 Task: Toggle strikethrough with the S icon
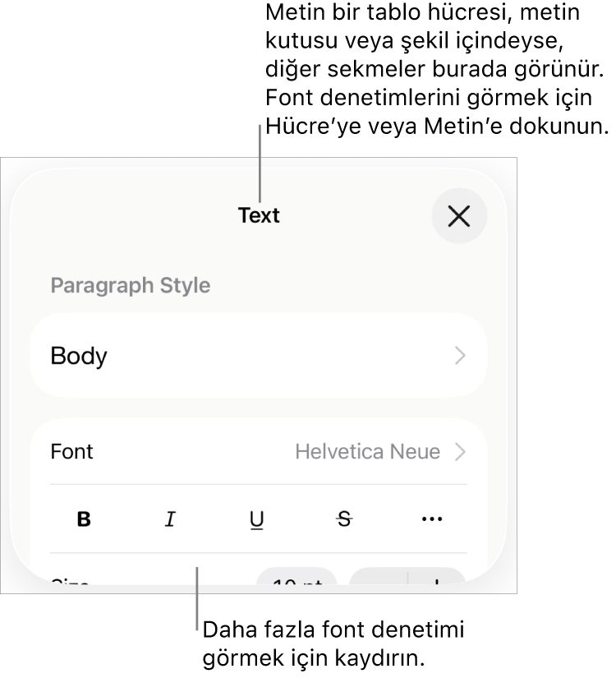coord(344,519)
